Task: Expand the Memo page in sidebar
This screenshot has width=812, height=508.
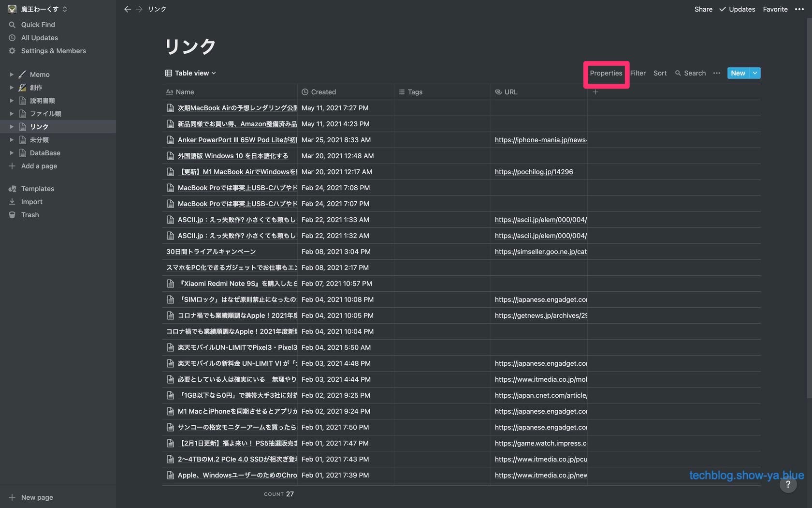Action: (12, 75)
